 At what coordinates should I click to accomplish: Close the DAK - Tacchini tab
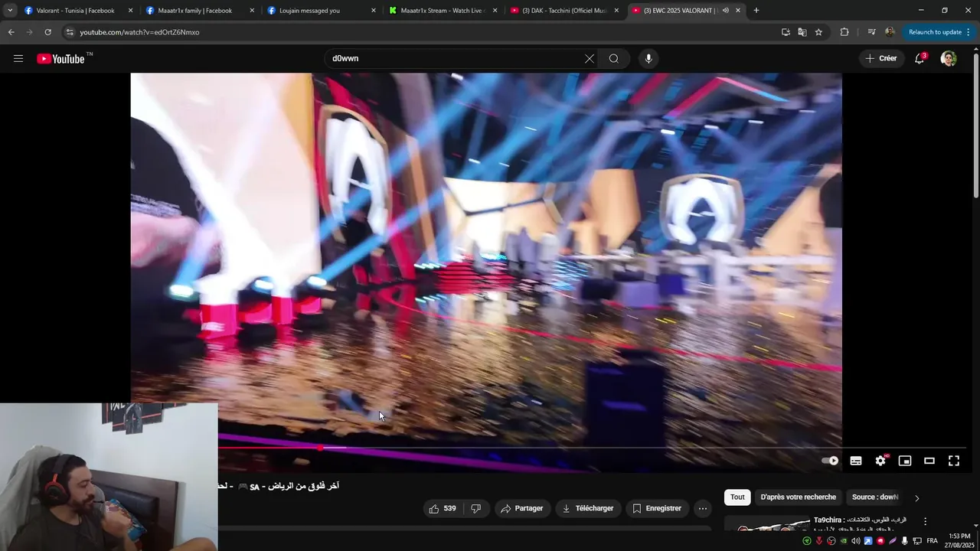[x=616, y=11]
